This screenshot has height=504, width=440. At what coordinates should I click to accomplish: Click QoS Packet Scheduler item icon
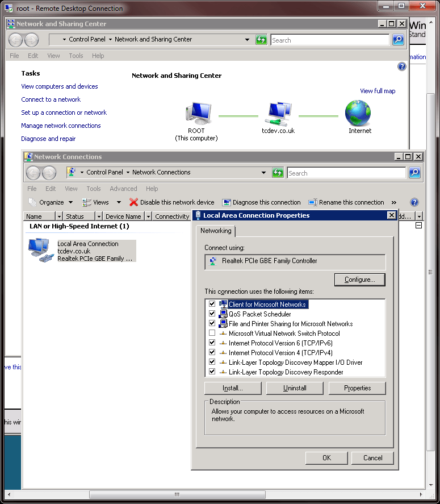(x=223, y=314)
